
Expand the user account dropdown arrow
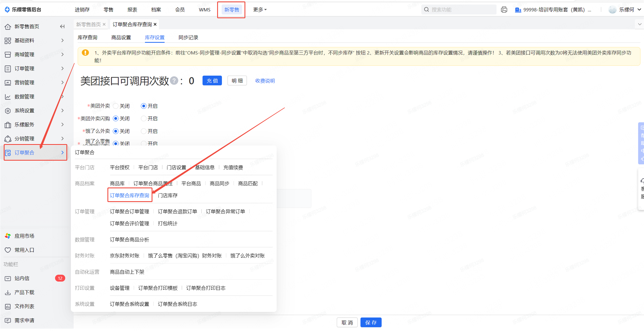point(639,10)
